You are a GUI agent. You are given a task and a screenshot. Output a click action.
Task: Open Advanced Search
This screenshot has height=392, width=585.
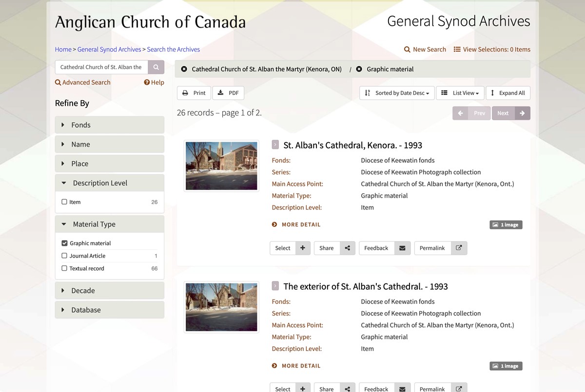tap(83, 82)
